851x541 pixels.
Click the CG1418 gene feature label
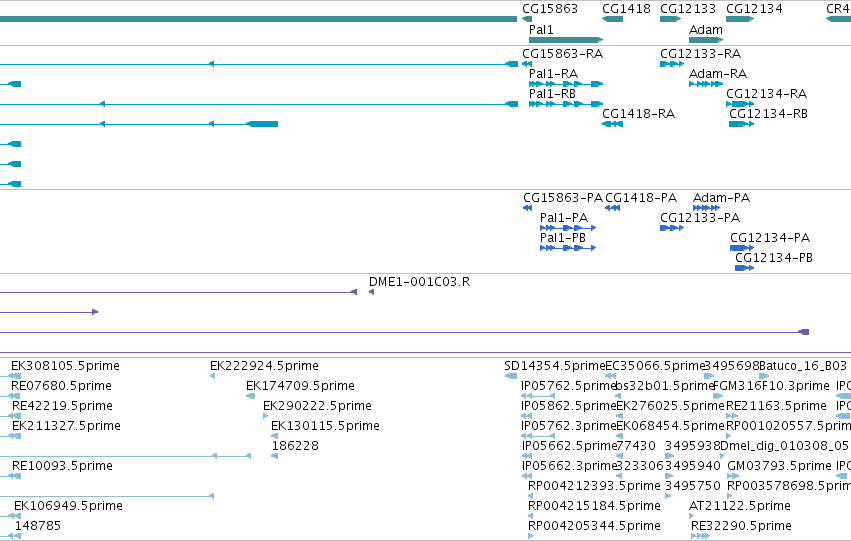626,9
